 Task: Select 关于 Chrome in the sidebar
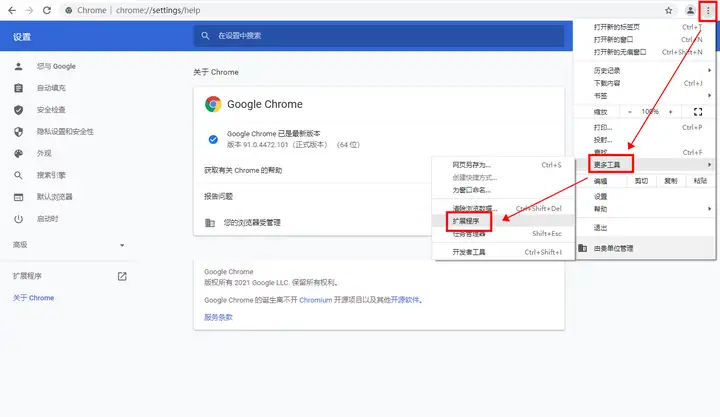[34, 298]
